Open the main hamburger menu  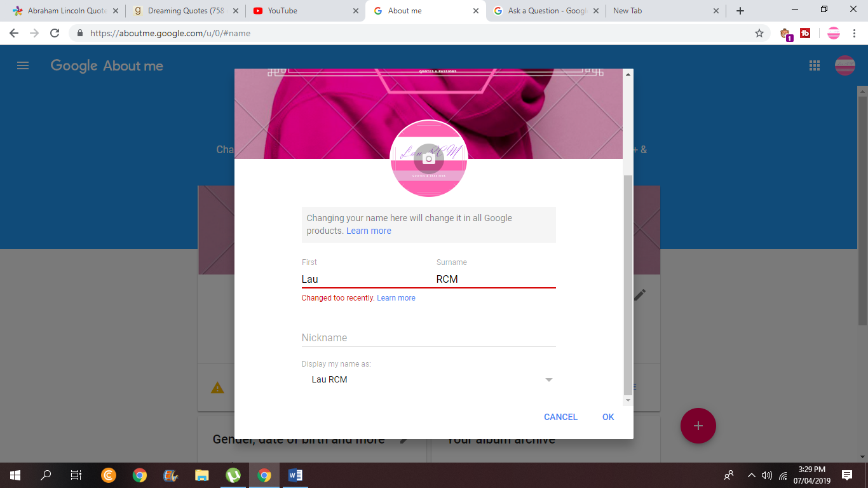pos(23,65)
